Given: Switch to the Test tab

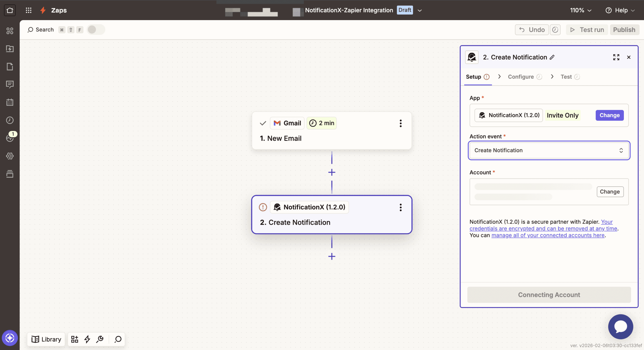Looking at the screenshot, I should 566,77.
